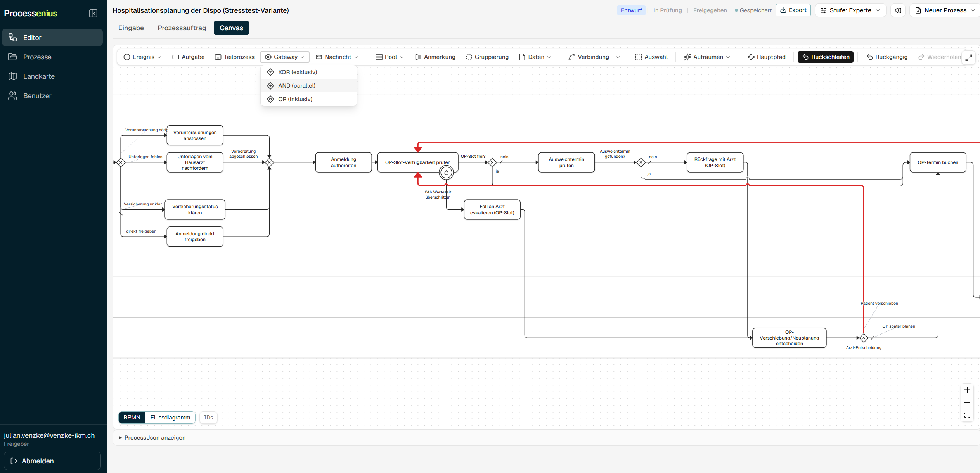
Task: Open the Stufe: Experte dropdown
Action: (850, 10)
